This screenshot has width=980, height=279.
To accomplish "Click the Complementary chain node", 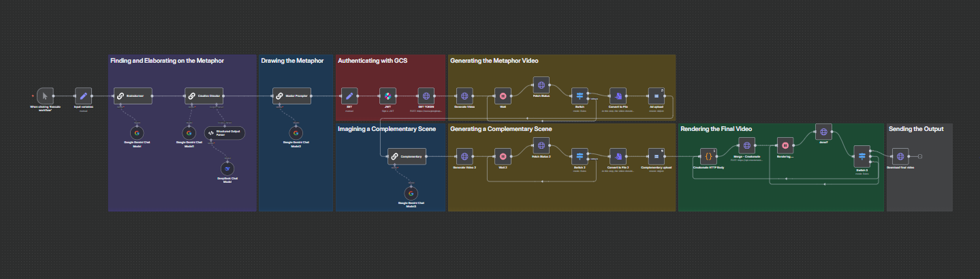I will tap(407, 157).
